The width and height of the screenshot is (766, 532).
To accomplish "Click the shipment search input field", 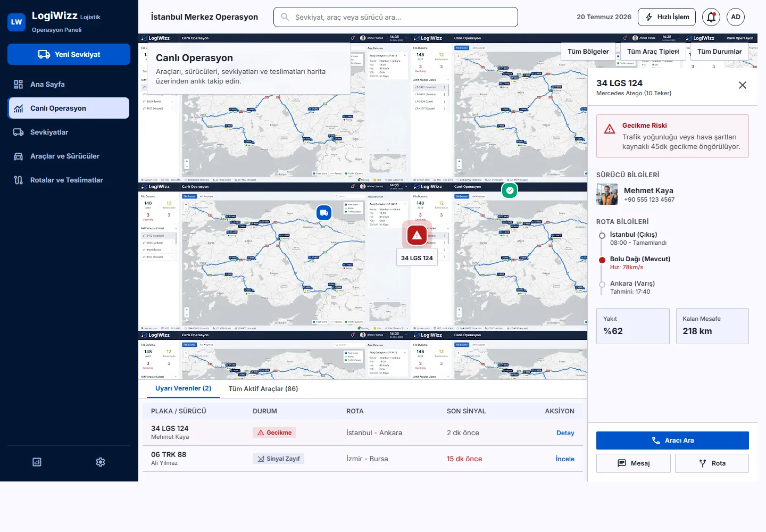I will pyautogui.click(x=396, y=17).
